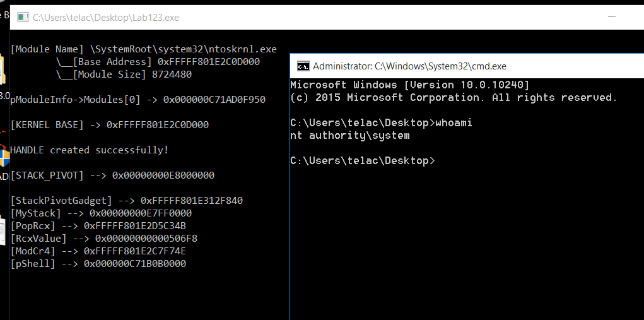
Task: Click the Lab123.exe path title bar text
Action: click(x=106, y=18)
